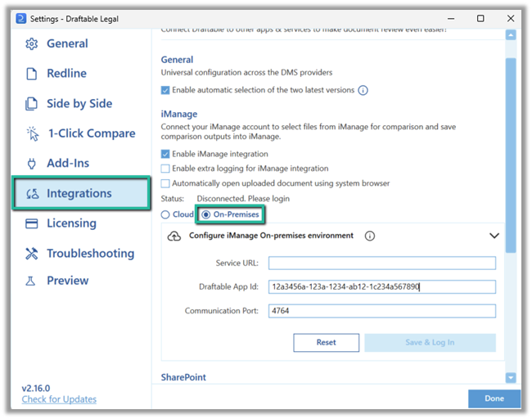Uncheck automatic selection of two latest versions

pyautogui.click(x=165, y=90)
